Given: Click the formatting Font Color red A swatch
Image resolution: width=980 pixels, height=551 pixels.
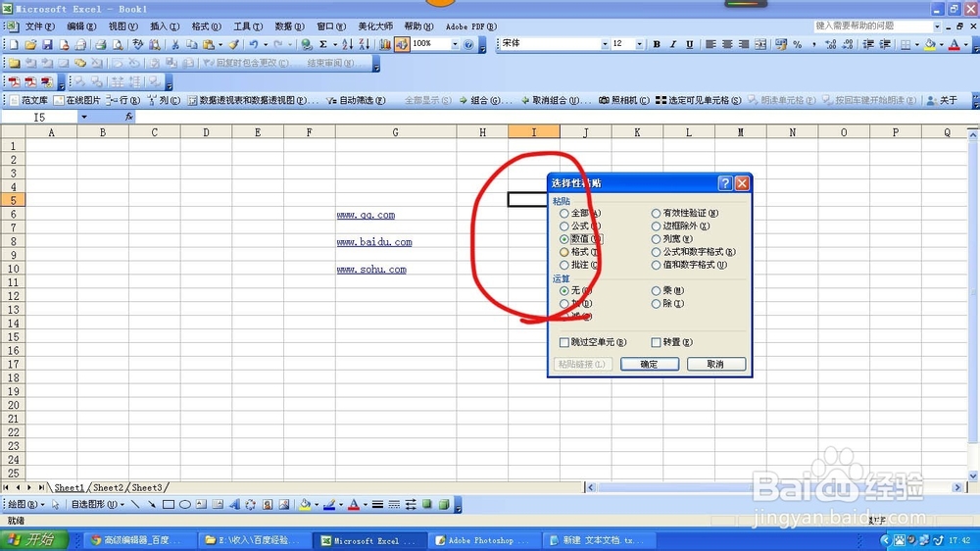Looking at the screenshot, I should (955, 44).
